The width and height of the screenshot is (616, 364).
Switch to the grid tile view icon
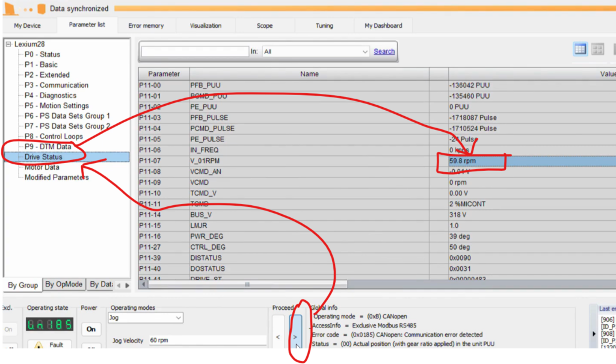[x=597, y=50]
